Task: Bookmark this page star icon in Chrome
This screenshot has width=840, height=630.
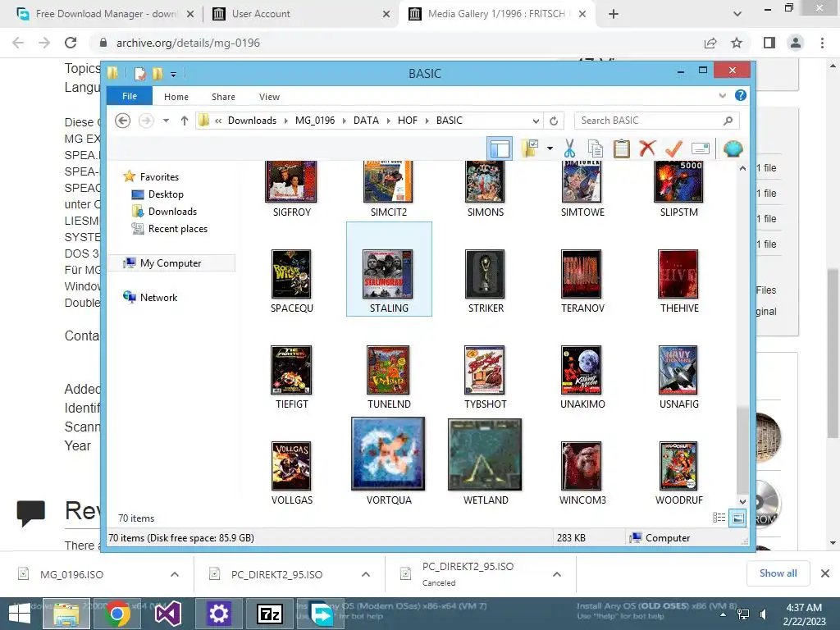Action: [x=737, y=43]
